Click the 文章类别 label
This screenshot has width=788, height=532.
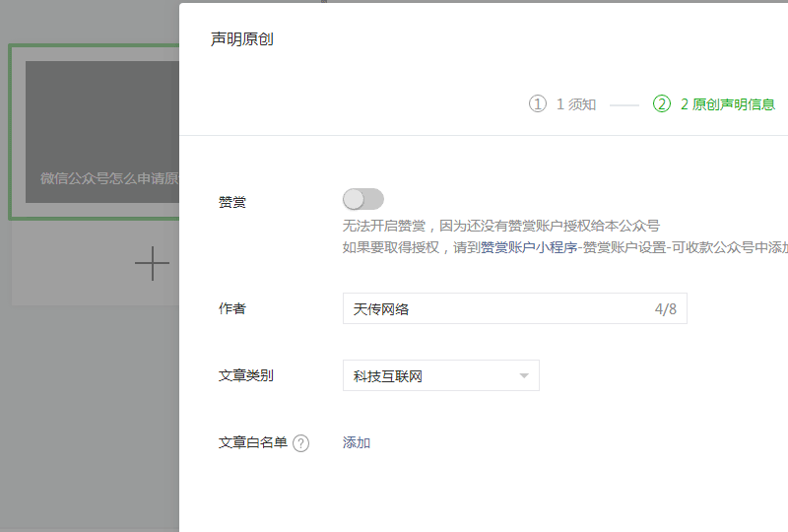click(x=245, y=375)
